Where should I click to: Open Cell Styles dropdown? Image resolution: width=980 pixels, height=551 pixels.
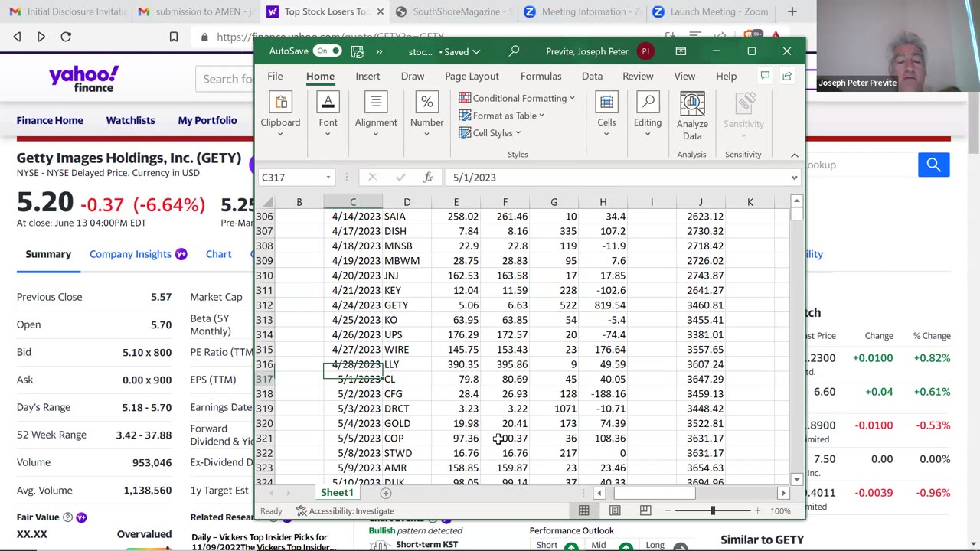[x=491, y=133]
